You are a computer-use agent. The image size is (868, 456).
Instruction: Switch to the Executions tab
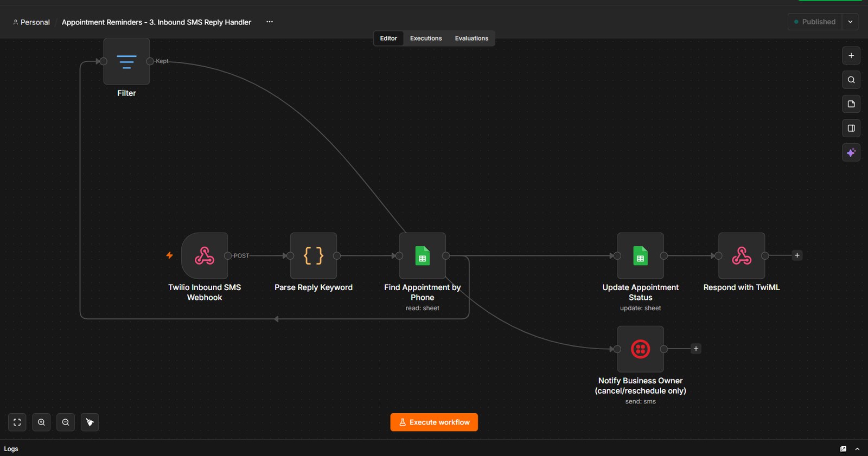pos(426,38)
